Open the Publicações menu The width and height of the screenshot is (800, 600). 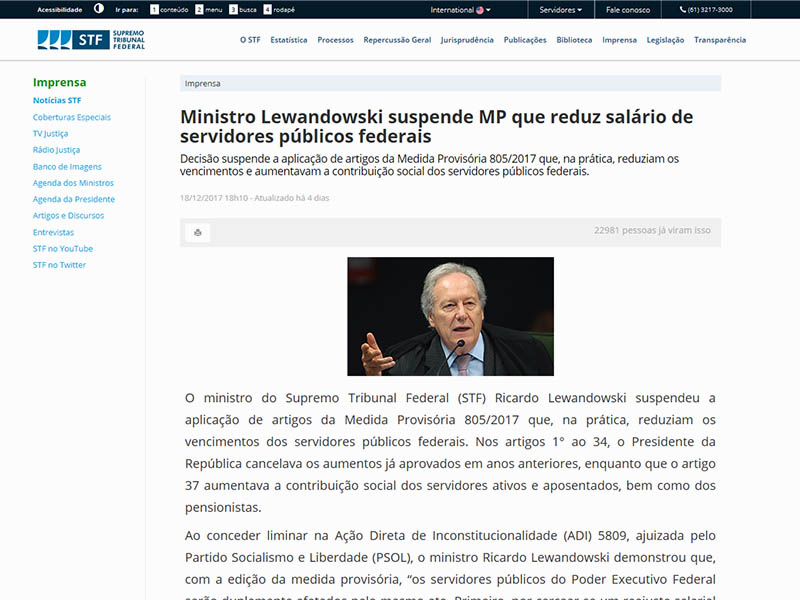(x=525, y=40)
